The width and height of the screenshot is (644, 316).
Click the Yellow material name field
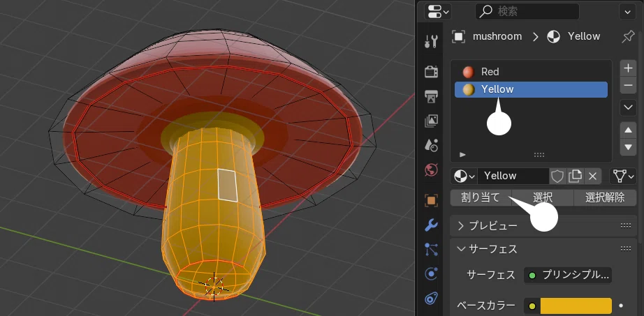513,176
